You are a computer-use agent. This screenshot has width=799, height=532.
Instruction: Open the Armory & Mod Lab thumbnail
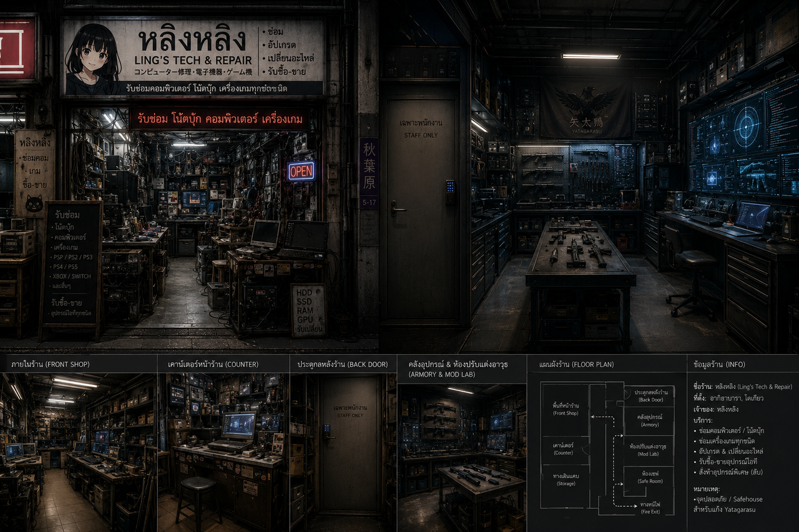tap(462, 458)
